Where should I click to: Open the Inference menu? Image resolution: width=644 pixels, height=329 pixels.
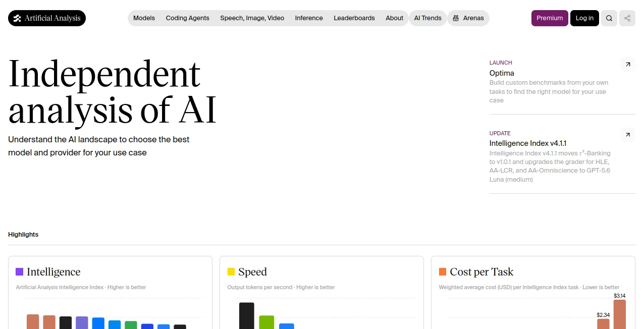(x=309, y=18)
